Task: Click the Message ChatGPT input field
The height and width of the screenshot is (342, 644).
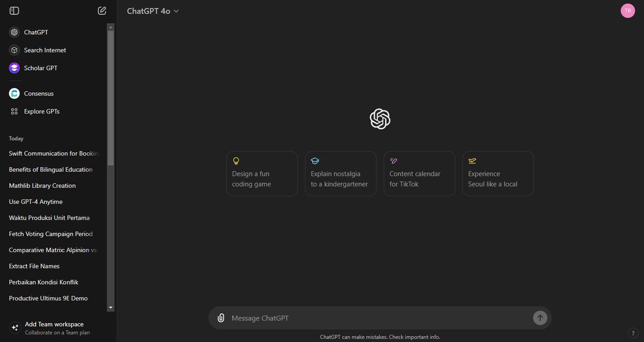Action: tap(380, 318)
